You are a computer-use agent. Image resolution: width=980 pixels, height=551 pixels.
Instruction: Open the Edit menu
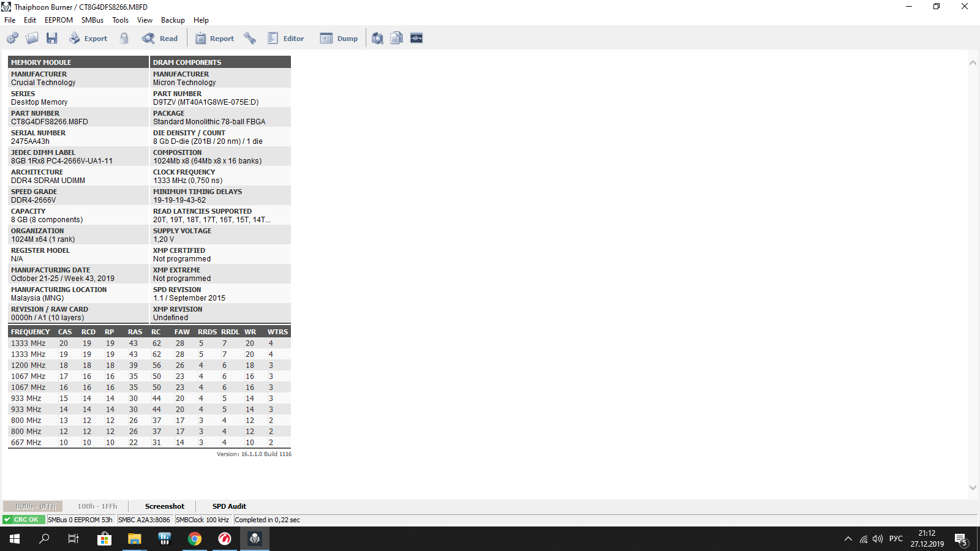30,20
